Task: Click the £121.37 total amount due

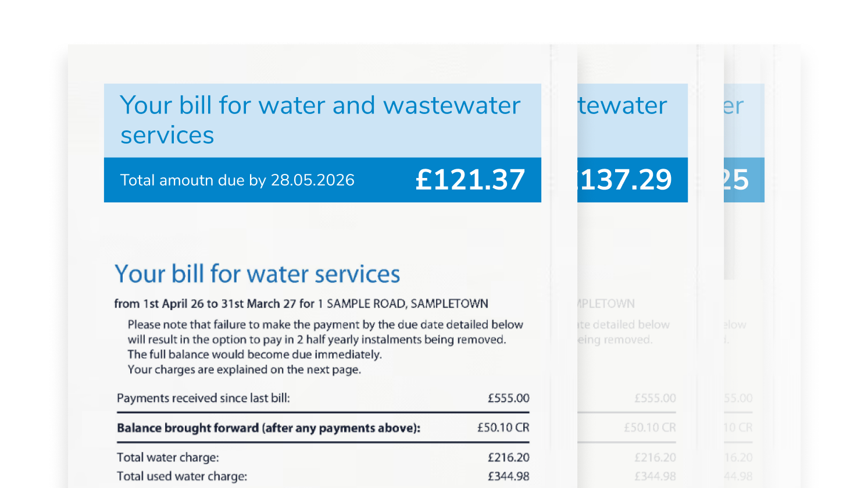Action: pyautogui.click(x=470, y=180)
